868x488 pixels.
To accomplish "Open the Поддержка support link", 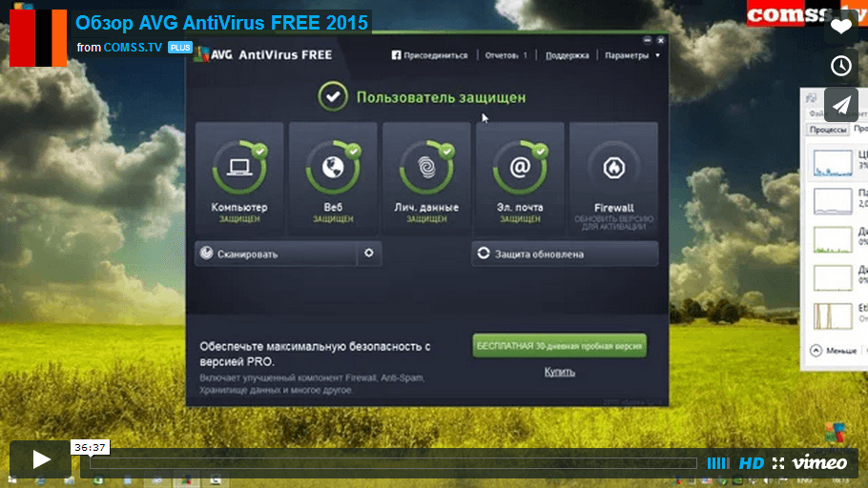I will click(567, 55).
